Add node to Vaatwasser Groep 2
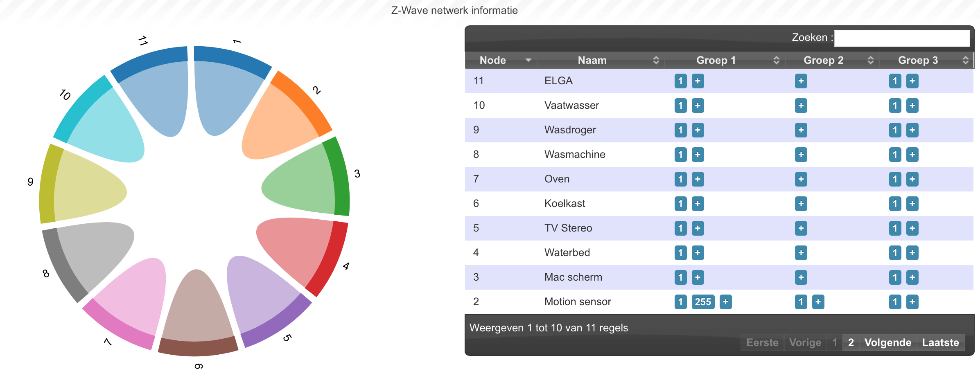 tap(801, 106)
